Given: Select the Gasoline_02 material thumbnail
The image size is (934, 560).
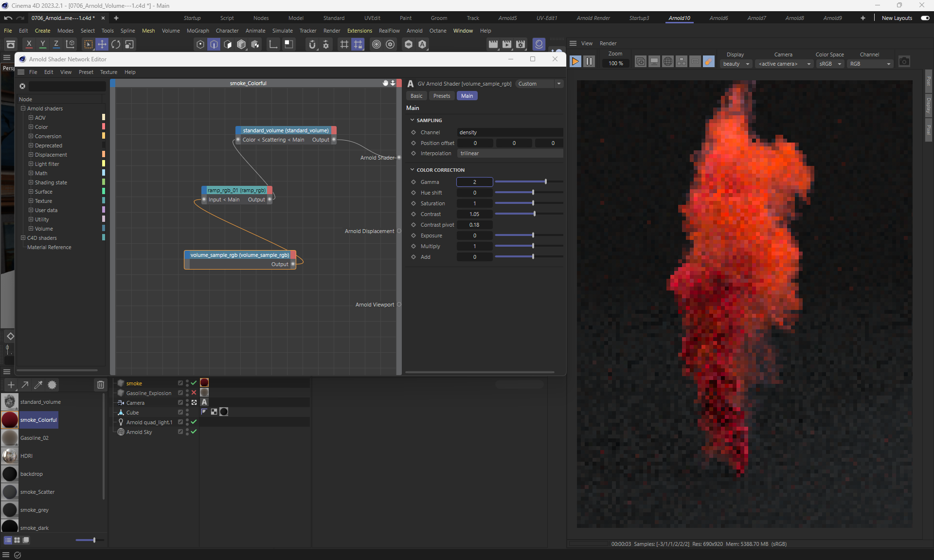Looking at the screenshot, I should (10, 438).
